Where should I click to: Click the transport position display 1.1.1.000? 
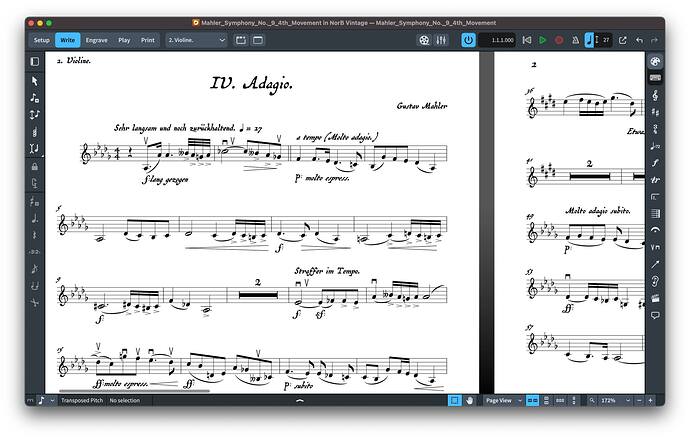497,40
